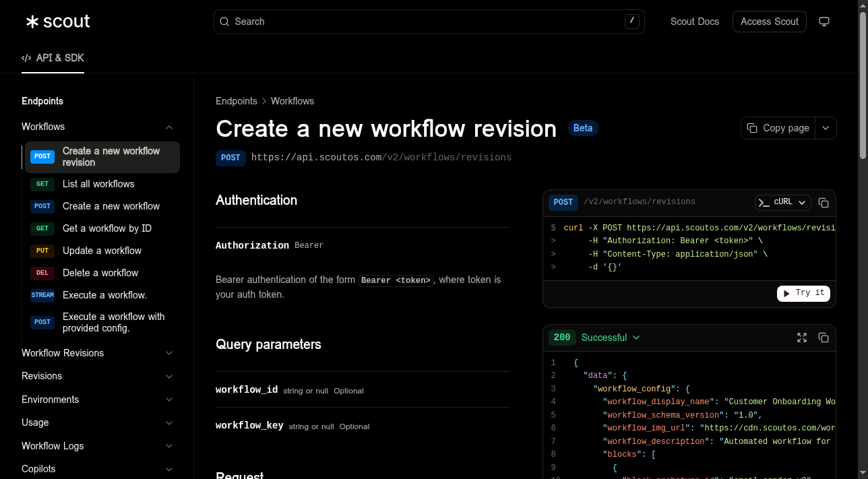Screen dimensions: 868x479
Task: Expand the Revisions sidebar section
Action: (169, 377)
